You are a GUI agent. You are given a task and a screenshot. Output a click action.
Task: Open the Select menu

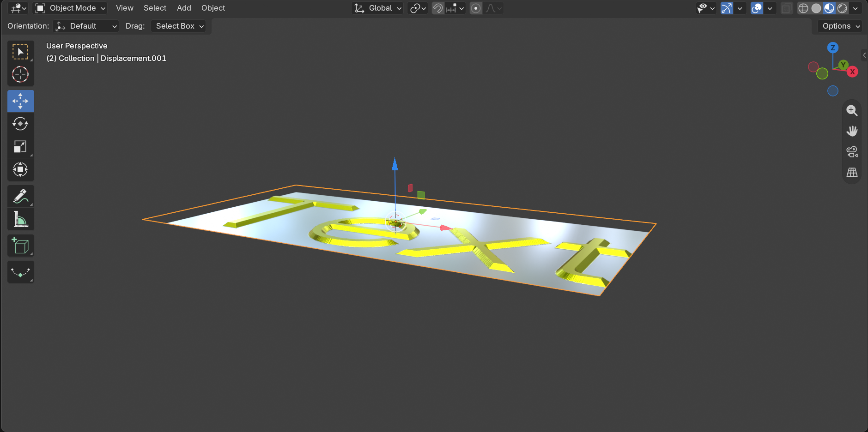(155, 8)
